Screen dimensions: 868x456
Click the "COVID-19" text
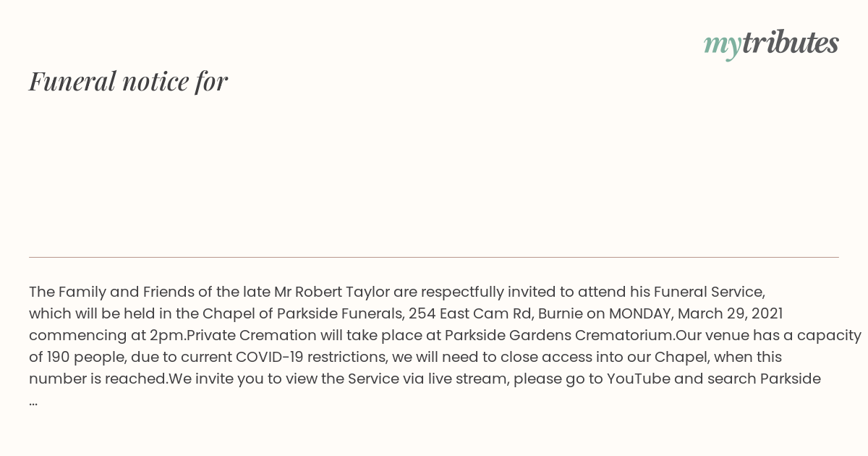[x=270, y=358]
